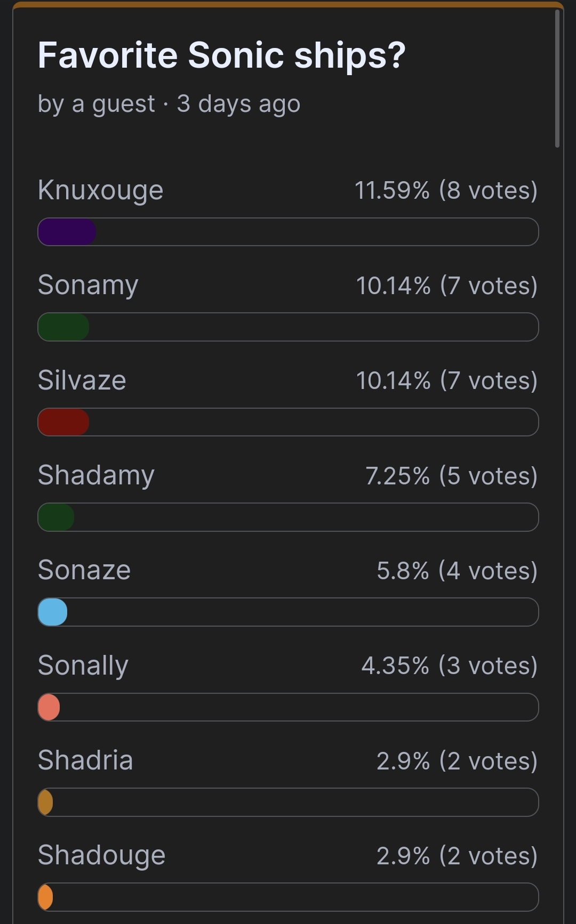Click the poll title Favorite Sonic ships?
576x924 pixels.
pos(222,55)
